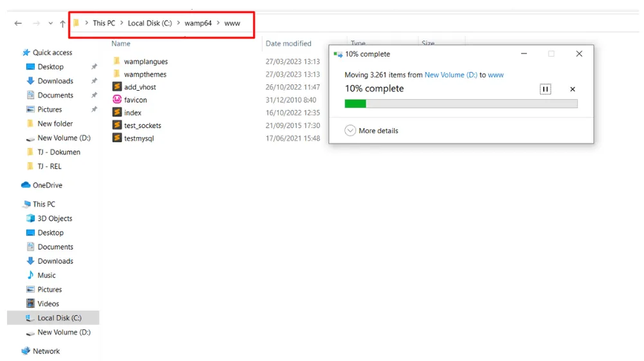Open Network in navigation pane
This screenshot has width=644, height=361.
pyautogui.click(x=46, y=351)
